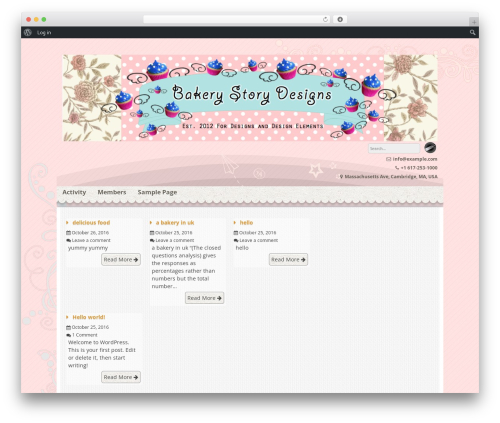This screenshot has width=500, height=423.
Task: Click Read More on the 'a bakery in uk' post
Action: pyautogui.click(x=205, y=298)
